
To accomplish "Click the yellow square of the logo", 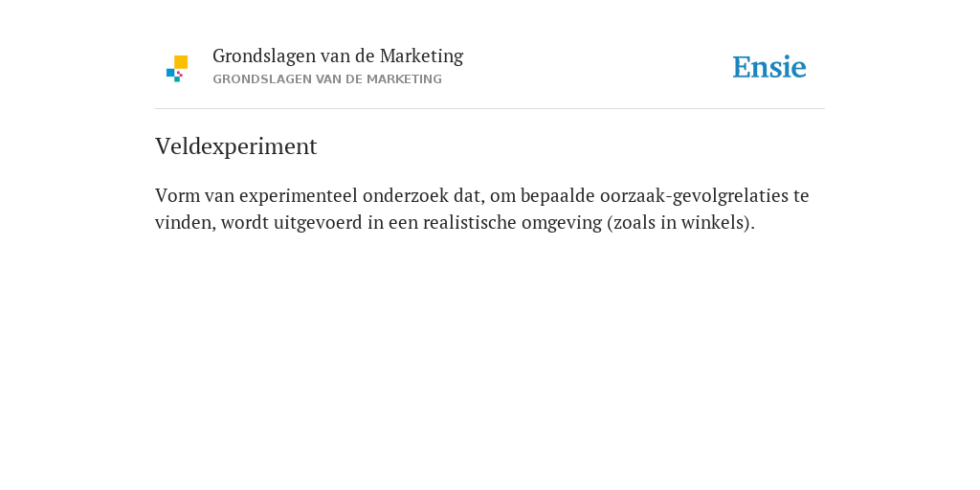I will tap(181, 62).
